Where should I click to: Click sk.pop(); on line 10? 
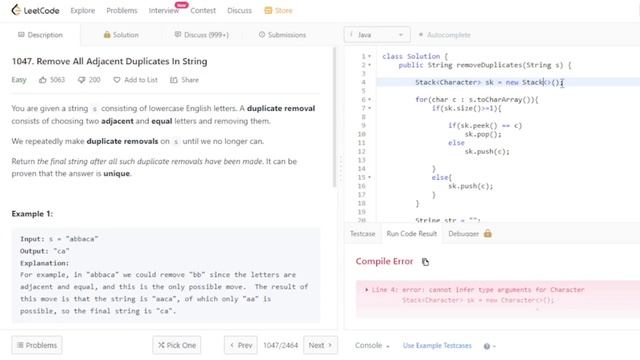(x=483, y=134)
